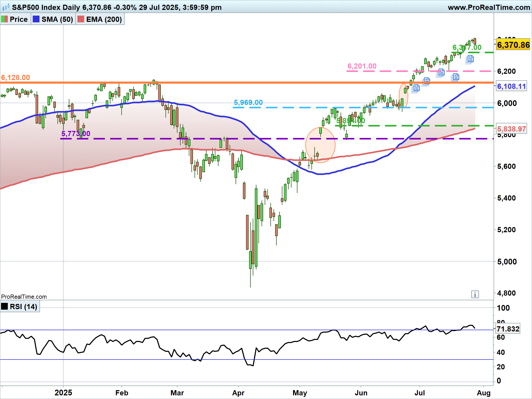532x399 pixels.
Task: Click the EMA value tag 5,838.97
Action: tap(511, 129)
